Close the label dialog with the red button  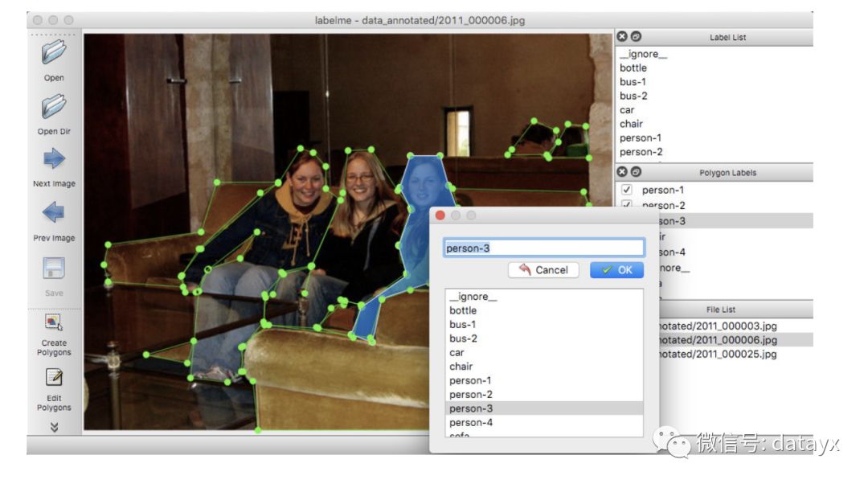click(x=440, y=215)
